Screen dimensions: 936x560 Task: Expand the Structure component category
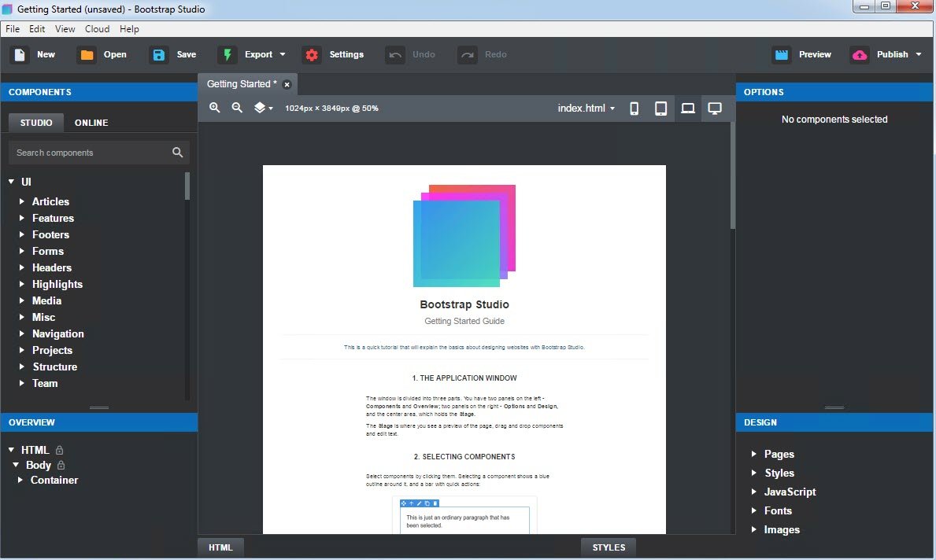[22, 367]
